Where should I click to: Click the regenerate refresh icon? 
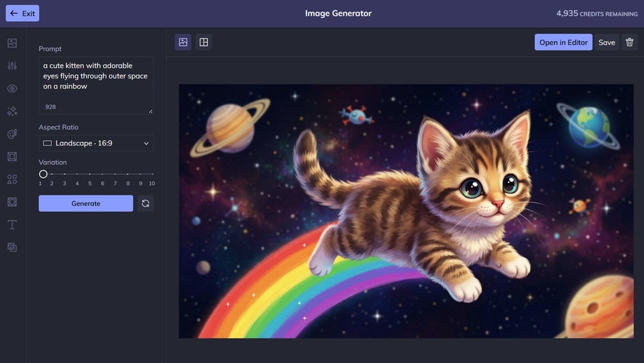[145, 203]
